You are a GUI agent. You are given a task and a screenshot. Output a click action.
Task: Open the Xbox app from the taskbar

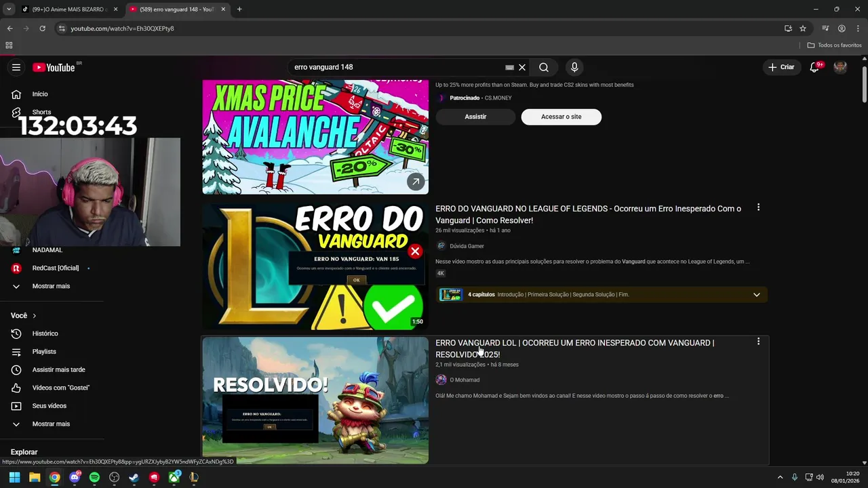(x=174, y=477)
